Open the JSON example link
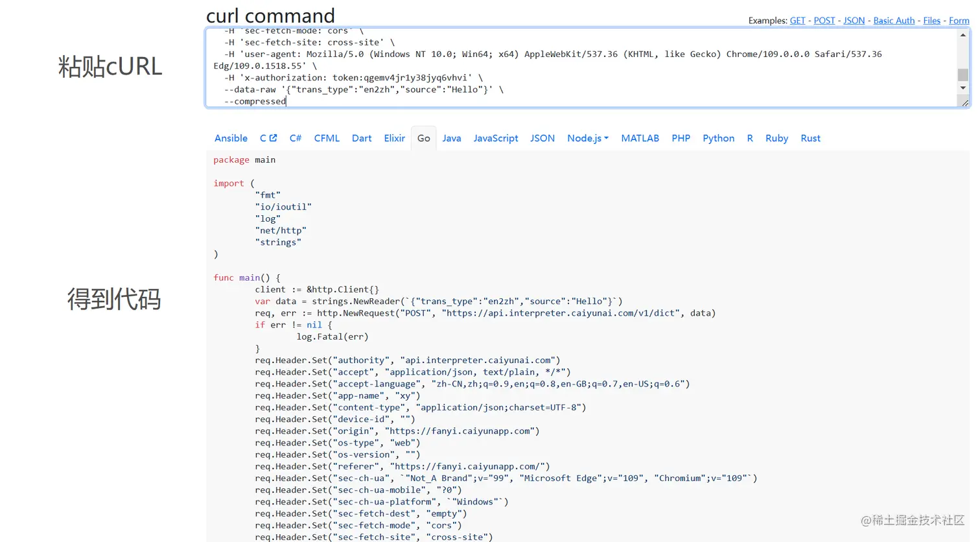The height and width of the screenshot is (542, 980). (854, 21)
